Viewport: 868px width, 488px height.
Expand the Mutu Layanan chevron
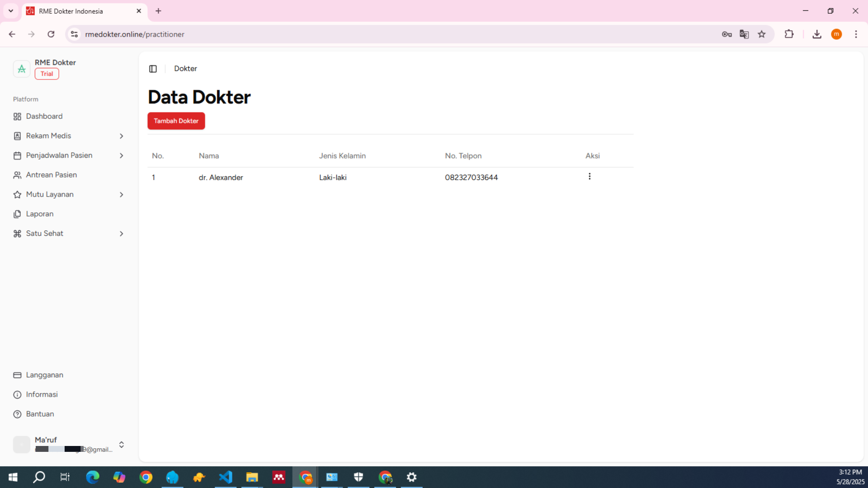coord(121,195)
